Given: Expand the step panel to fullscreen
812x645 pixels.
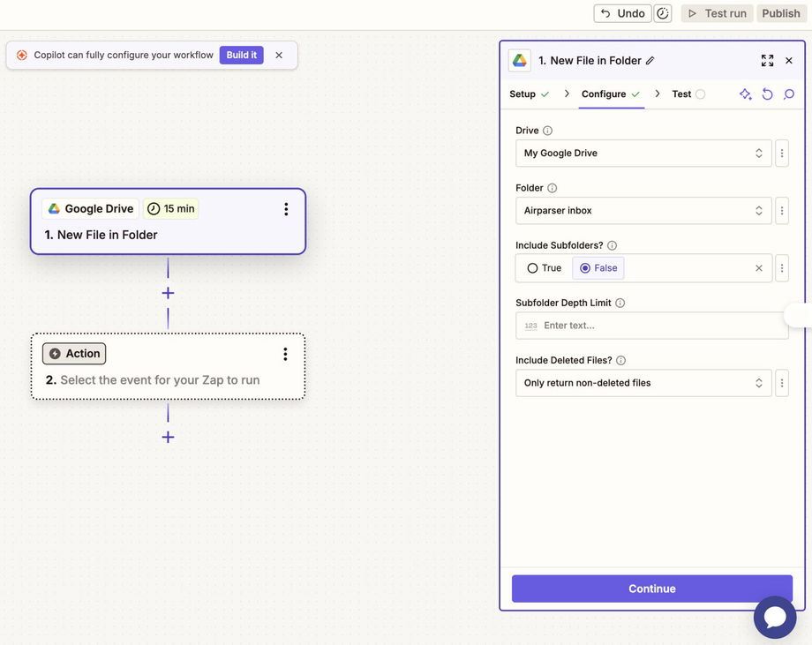Looking at the screenshot, I should point(768,61).
